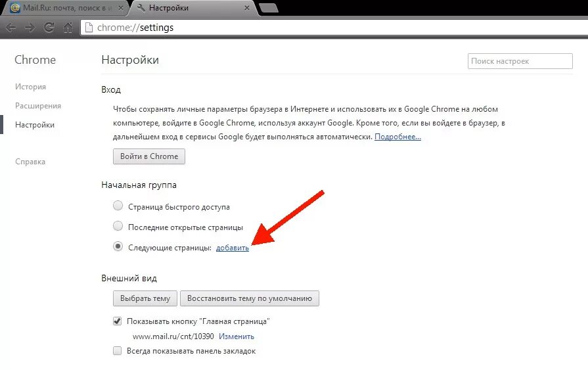
Task: Click the Войти в Chrome button
Action: pyautogui.click(x=149, y=156)
